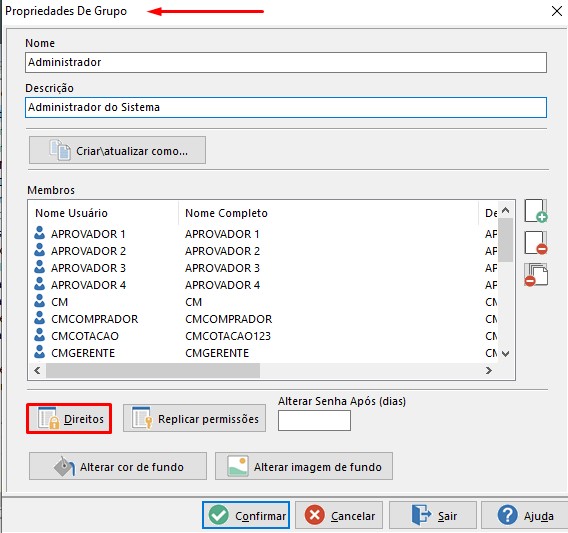Image resolution: width=568 pixels, height=533 pixels.
Task: Open Ajuda help button
Action: tap(525, 515)
